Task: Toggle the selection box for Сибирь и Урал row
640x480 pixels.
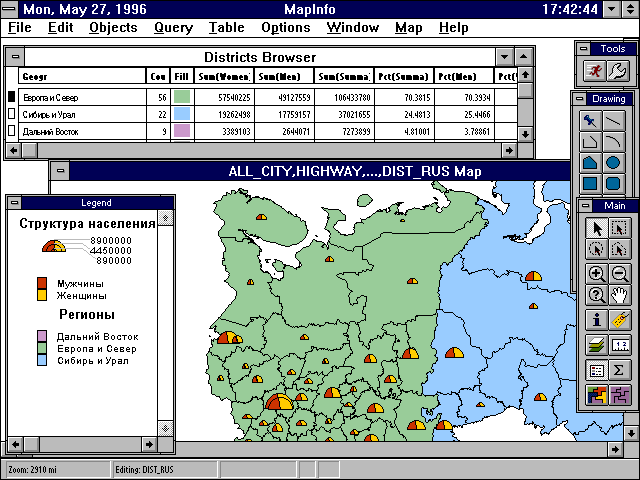Action: (x=12, y=115)
